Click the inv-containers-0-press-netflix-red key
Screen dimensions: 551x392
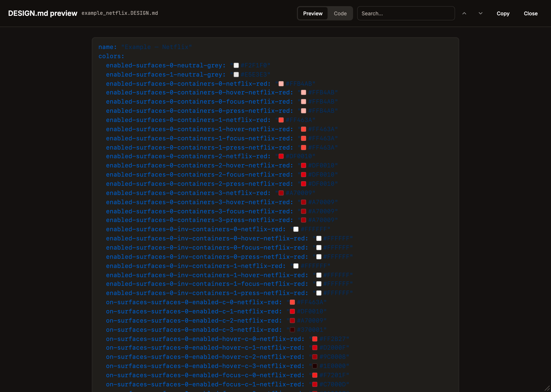(207, 257)
